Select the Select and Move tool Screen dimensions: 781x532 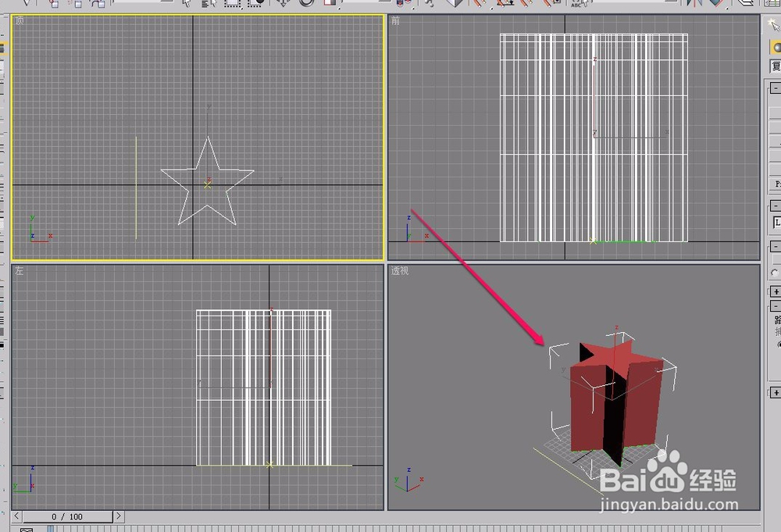coord(282,4)
